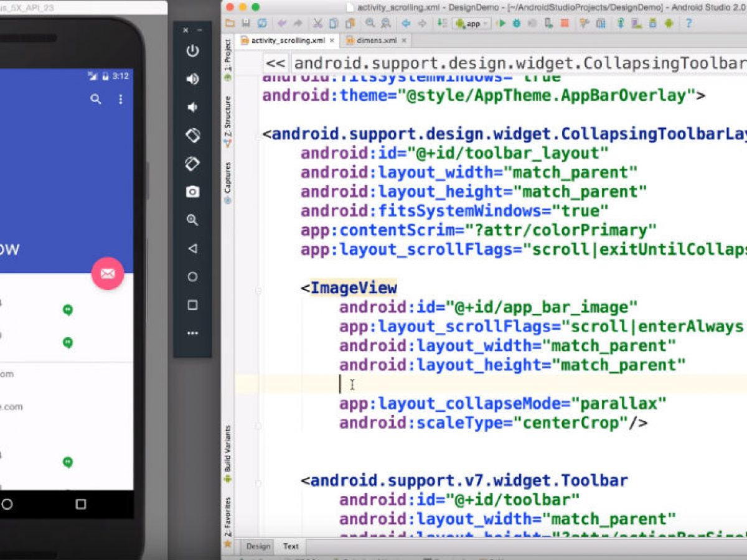The image size is (747, 560).
Task: Click the green Run app button in the toolbar
Action: (x=502, y=24)
